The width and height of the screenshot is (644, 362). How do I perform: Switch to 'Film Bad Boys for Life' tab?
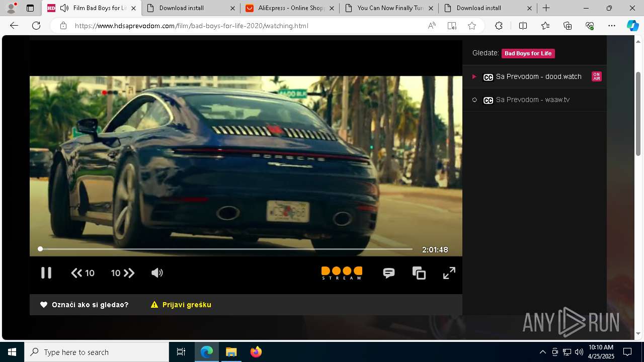(91, 8)
